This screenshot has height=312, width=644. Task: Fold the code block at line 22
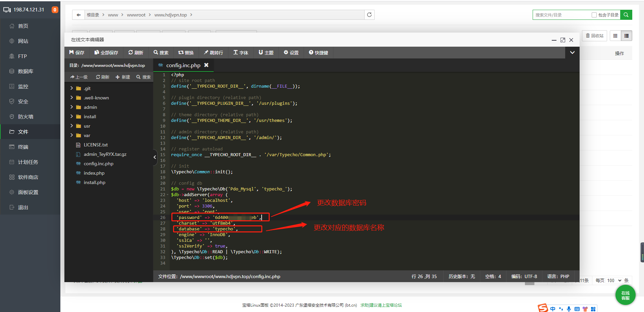pyautogui.click(x=168, y=195)
